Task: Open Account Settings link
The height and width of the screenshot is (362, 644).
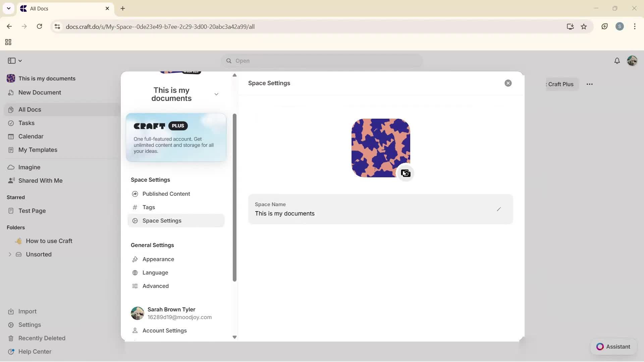Action: pos(164,330)
